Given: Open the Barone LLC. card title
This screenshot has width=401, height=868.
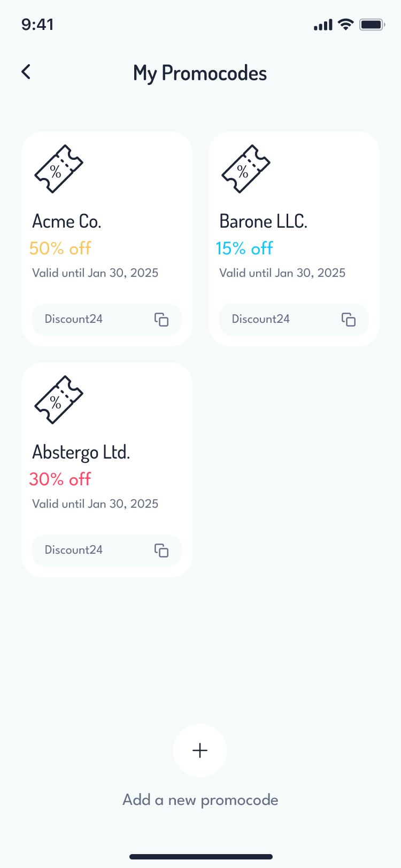Looking at the screenshot, I should pos(264,221).
